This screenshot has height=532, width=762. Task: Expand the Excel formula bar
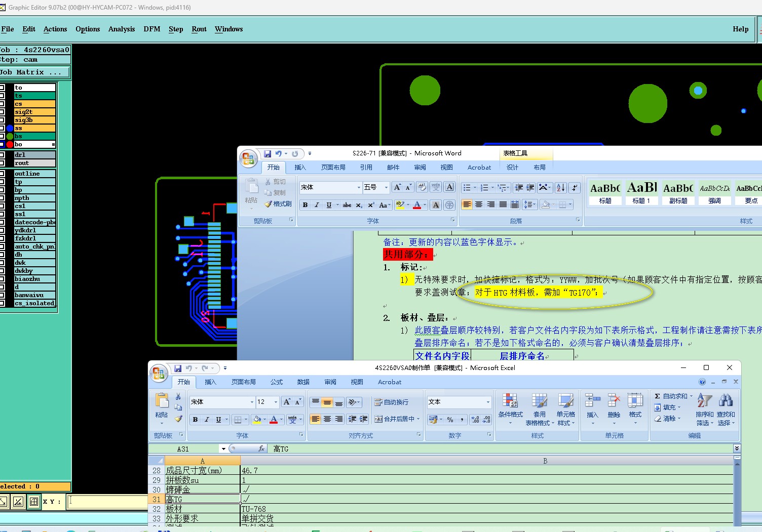[x=737, y=448]
